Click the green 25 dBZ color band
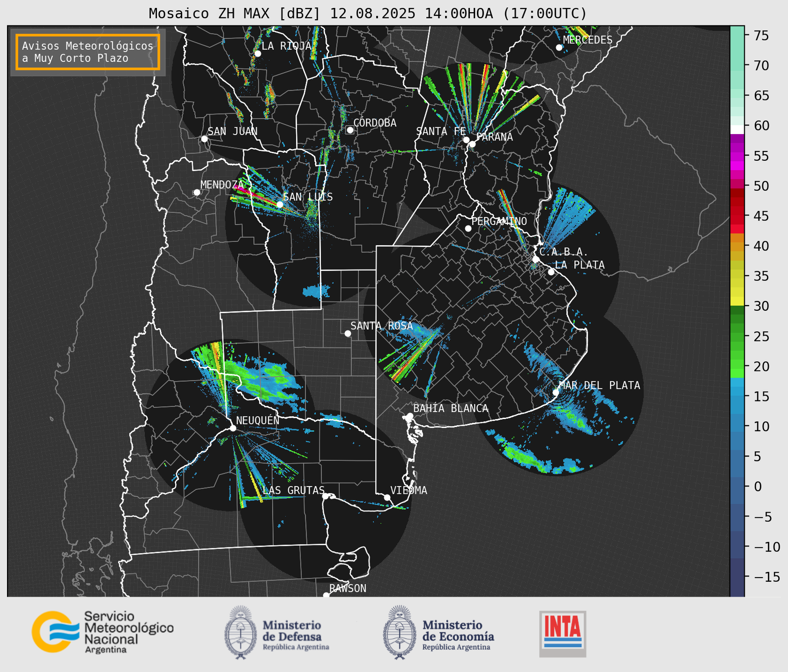 pos(737,336)
